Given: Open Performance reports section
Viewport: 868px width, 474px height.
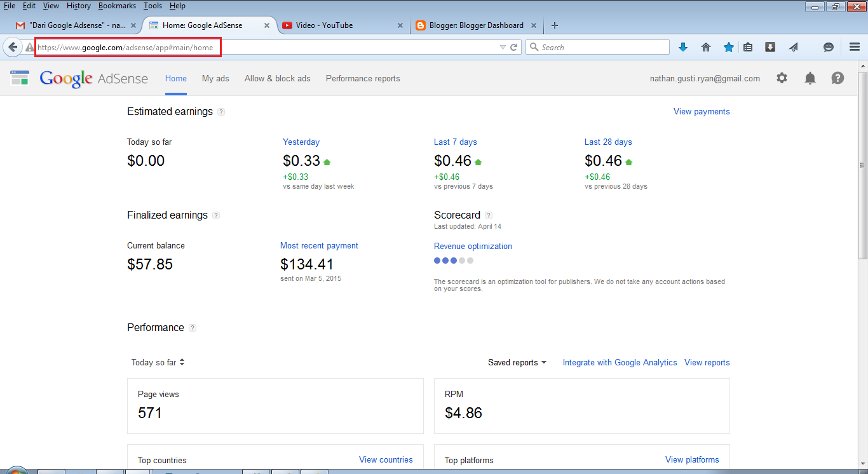Looking at the screenshot, I should coord(363,79).
